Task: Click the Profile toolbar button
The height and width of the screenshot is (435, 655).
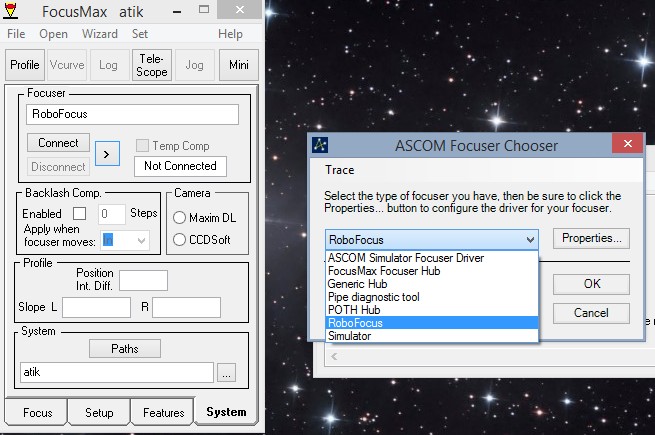Action: click(x=25, y=65)
